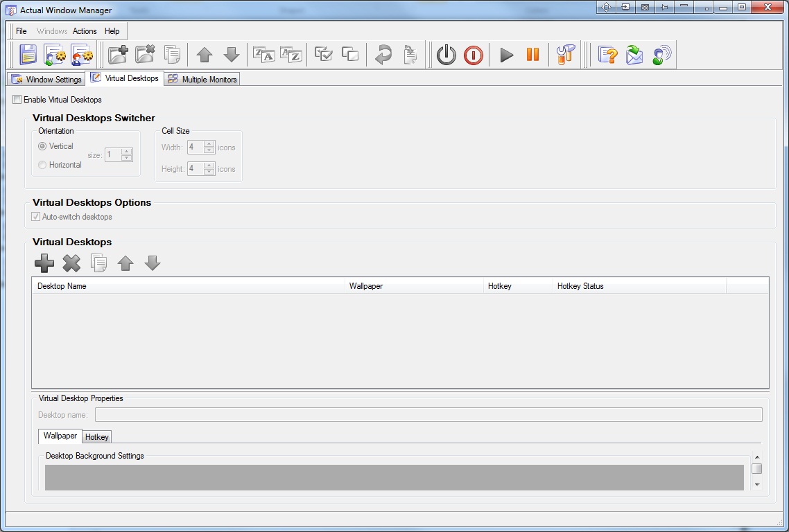Screen dimensions: 789x532
Task: Click the Hotkey column header
Action: click(x=518, y=286)
